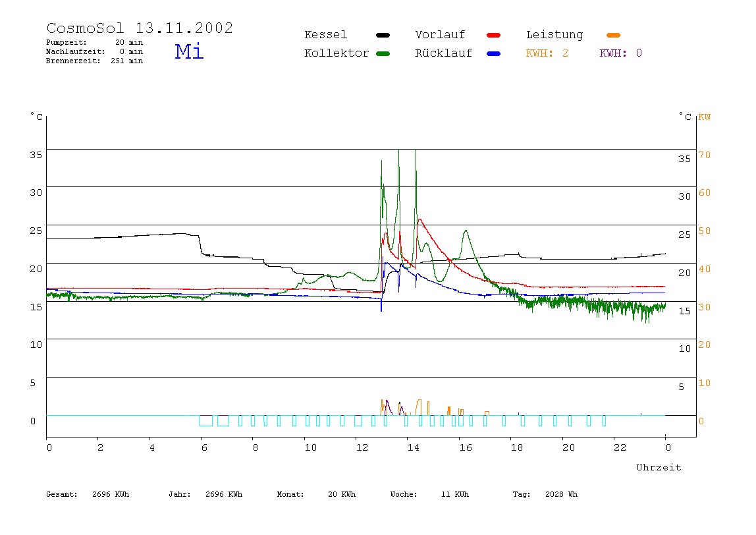The width and height of the screenshot is (756, 535).
Task: Click the Nachlaufzeit 0 min value
Action: coord(131,51)
